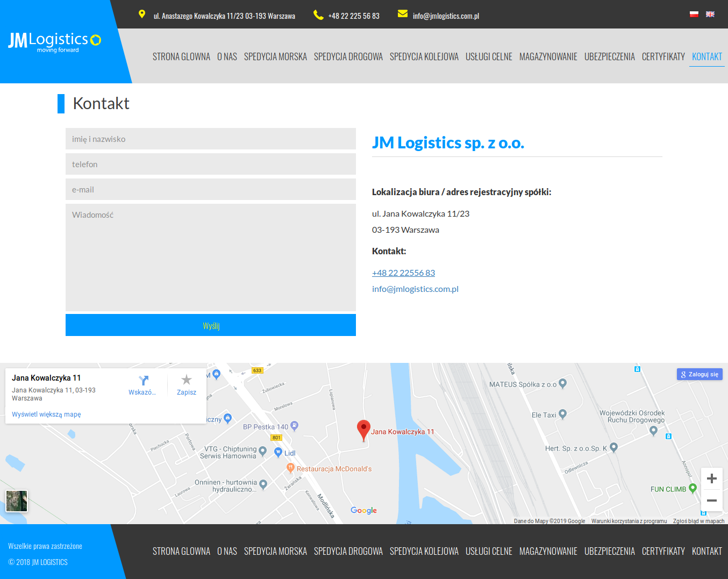This screenshot has height=579, width=728.
Task: Switch language with the Polish flag
Action: coord(694,14)
